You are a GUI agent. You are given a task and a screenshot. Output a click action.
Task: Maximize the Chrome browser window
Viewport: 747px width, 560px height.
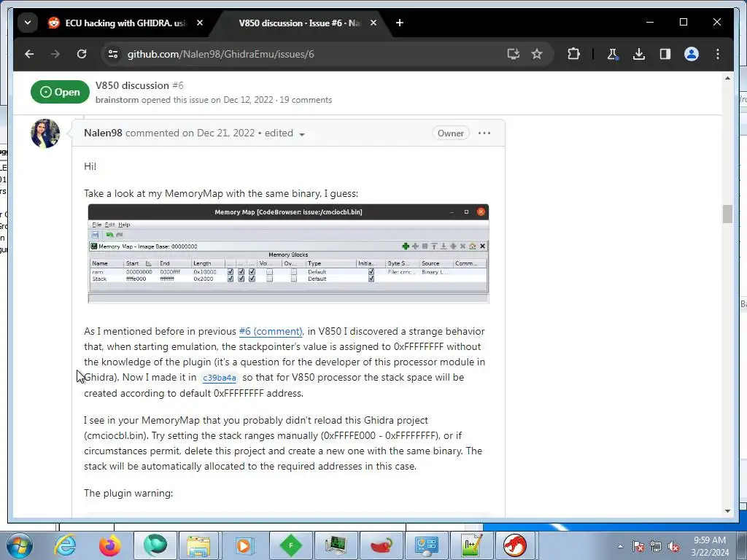tap(683, 23)
